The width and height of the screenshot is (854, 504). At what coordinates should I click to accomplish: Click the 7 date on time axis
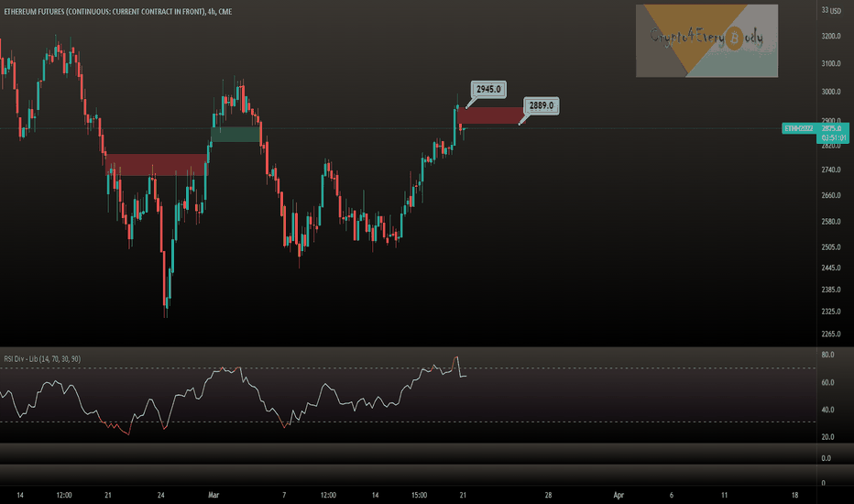(x=284, y=495)
